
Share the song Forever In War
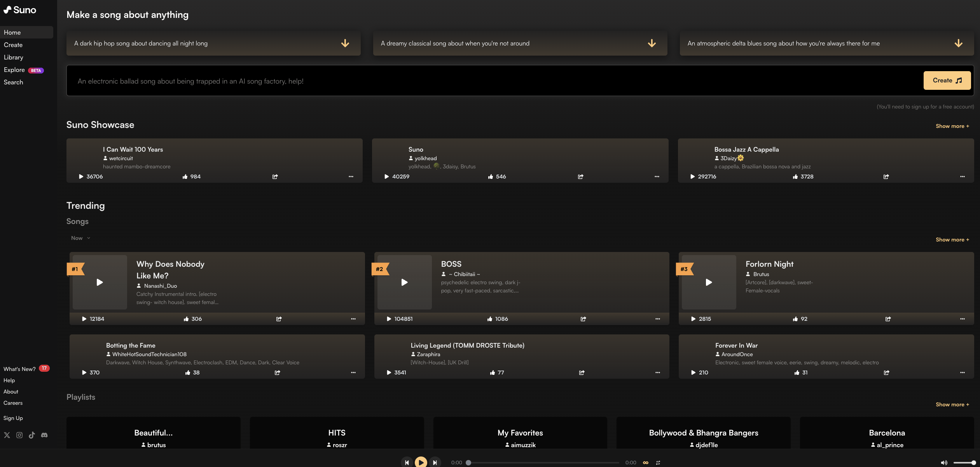(887, 373)
